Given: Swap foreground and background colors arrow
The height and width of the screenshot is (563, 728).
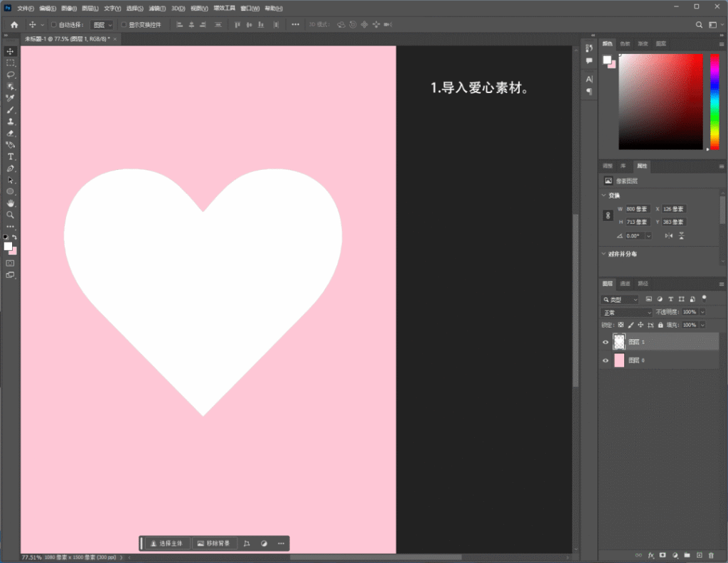Looking at the screenshot, I should point(15,237).
